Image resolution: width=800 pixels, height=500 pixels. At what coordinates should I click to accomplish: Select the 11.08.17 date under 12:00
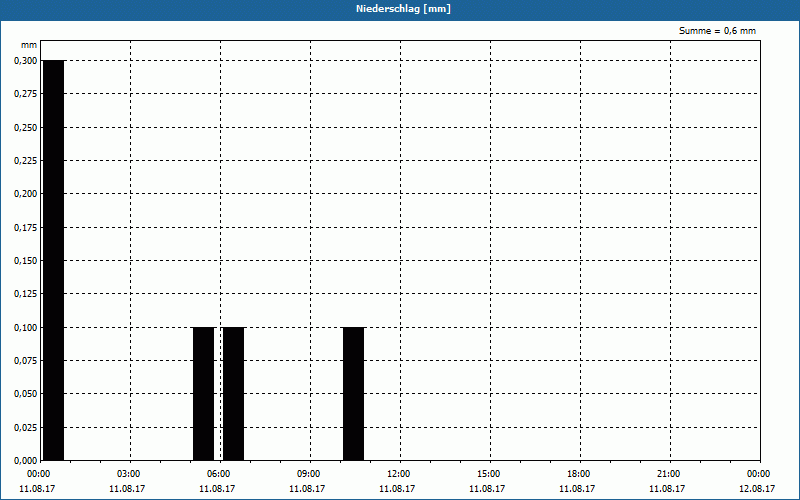pos(397,489)
